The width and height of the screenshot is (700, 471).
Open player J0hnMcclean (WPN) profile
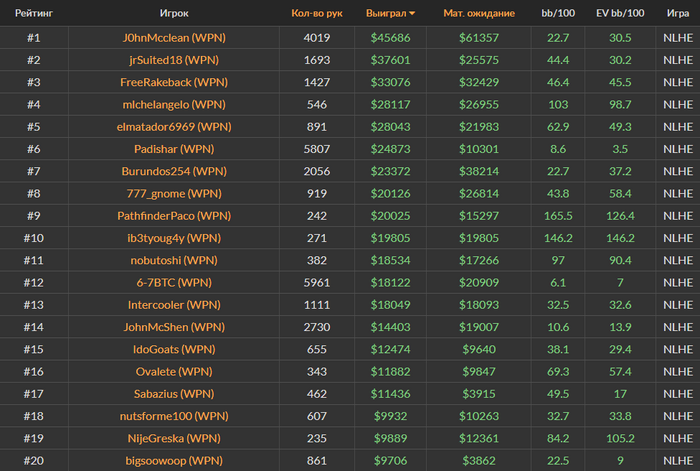click(174, 38)
